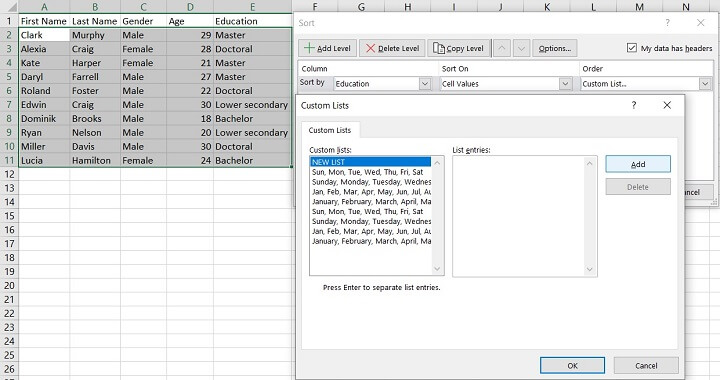Move sort level up arrow

click(x=502, y=48)
